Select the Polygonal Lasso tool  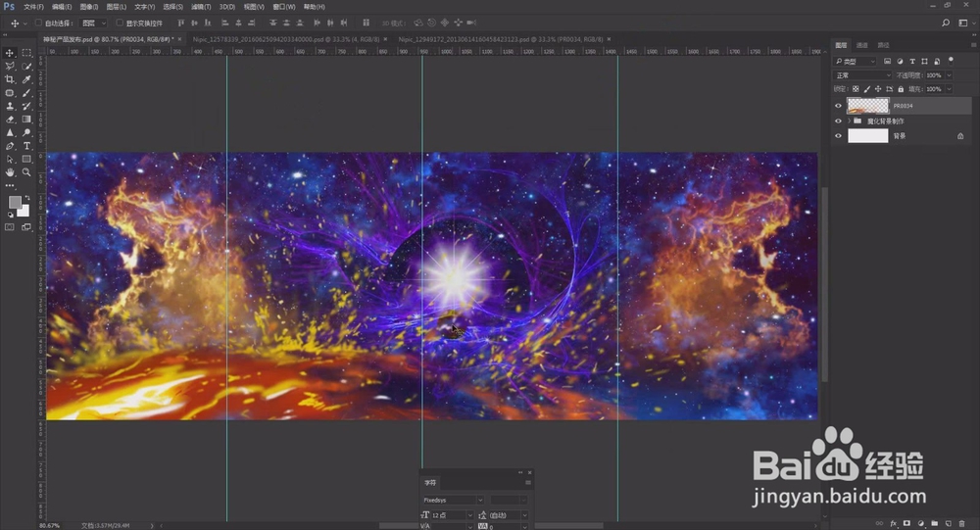10,67
